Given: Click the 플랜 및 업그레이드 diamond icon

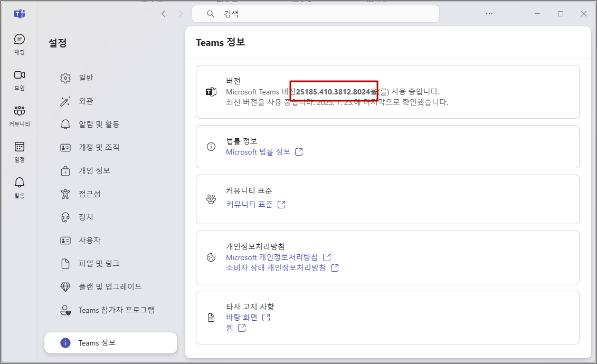Looking at the screenshot, I should [65, 287].
